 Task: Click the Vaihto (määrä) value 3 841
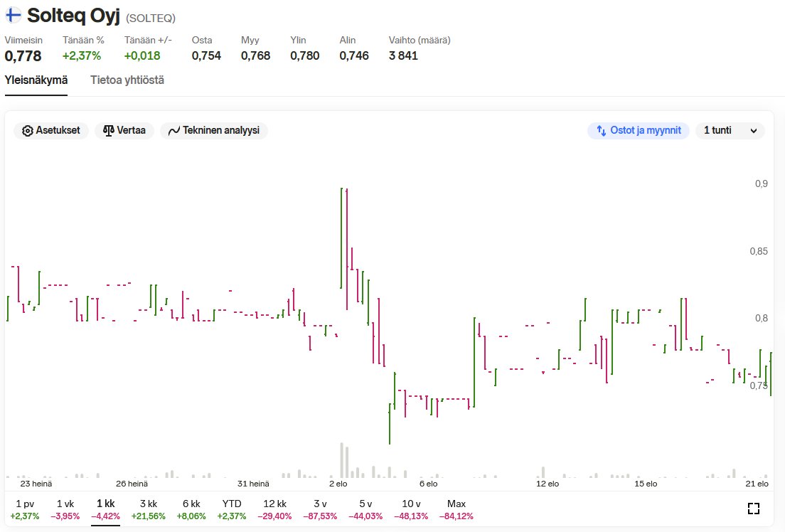[403, 55]
